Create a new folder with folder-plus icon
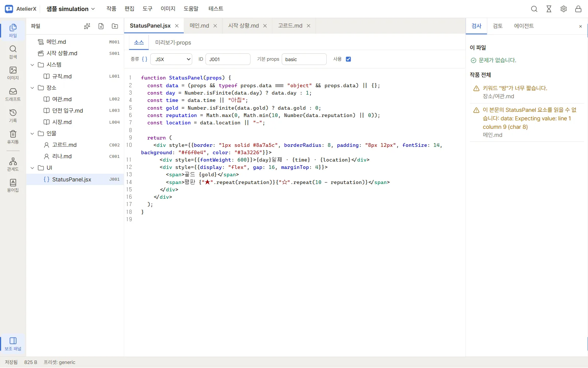 (115, 26)
